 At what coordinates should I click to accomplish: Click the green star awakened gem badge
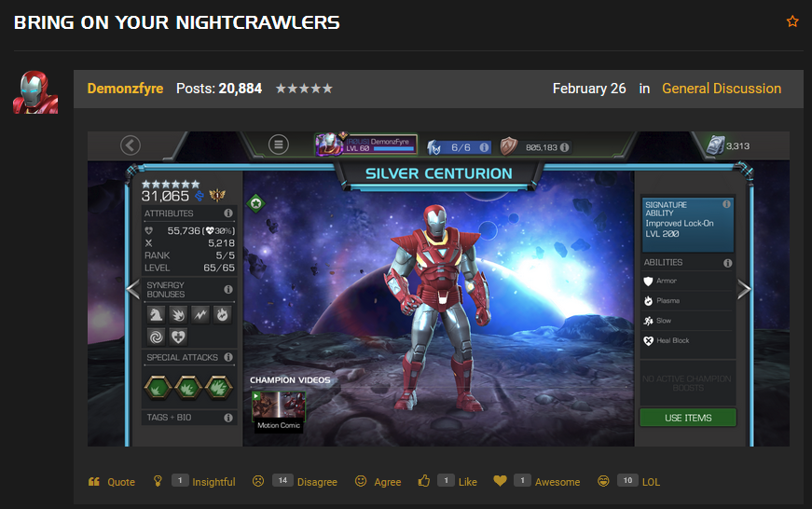(x=255, y=203)
